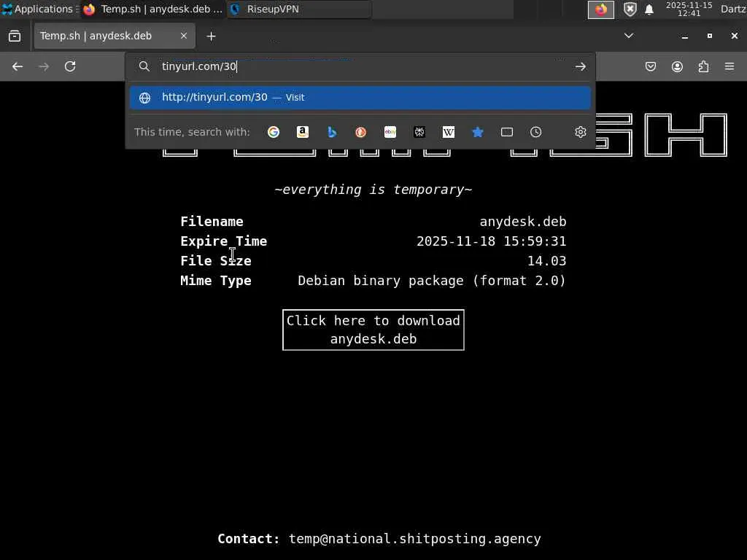Select the Temp.sh Firefox taskbar window
747x560 pixels.
click(153, 9)
